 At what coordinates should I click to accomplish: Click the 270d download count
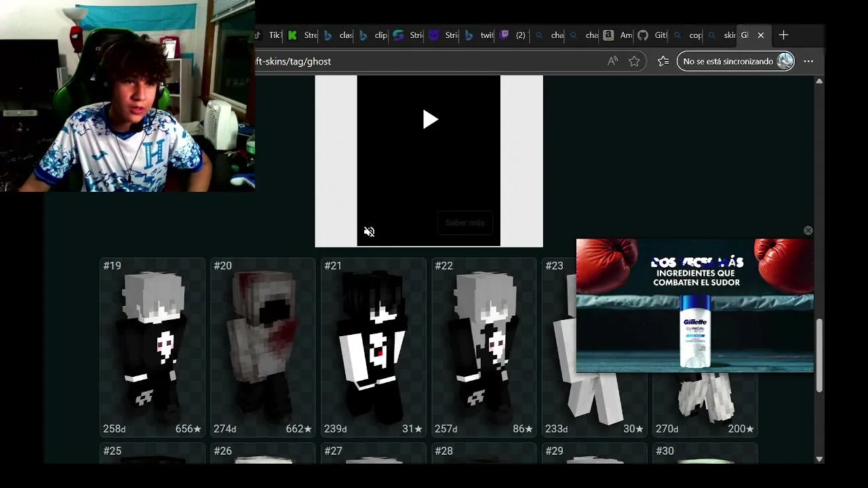[x=667, y=429]
